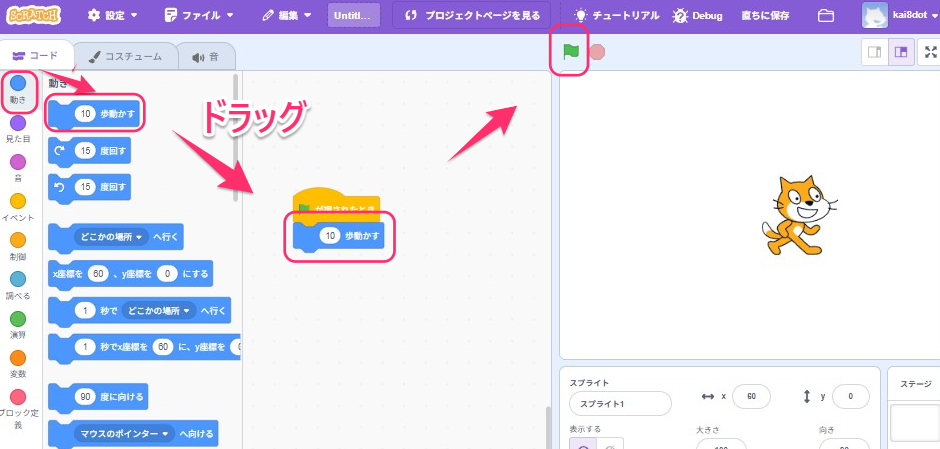Open tutorials via the lightbulb icon
Viewport: 940px width, 449px height.
(580, 16)
